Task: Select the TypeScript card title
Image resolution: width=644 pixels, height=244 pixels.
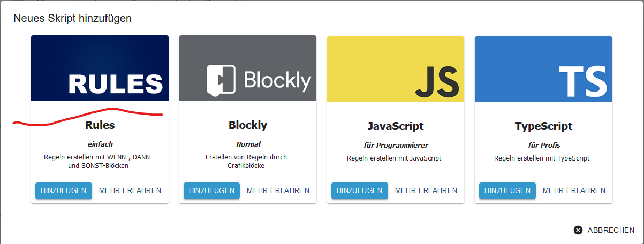Action: coord(543,126)
